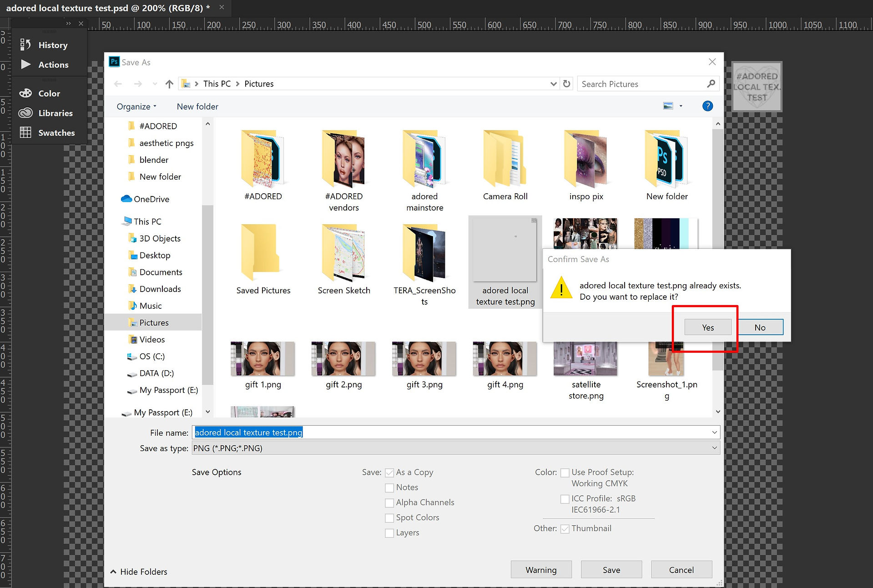Viewport: 873px width, 588px height.
Task: Toggle the ICC Profile checkbox
Action: (x=565, y=499)
